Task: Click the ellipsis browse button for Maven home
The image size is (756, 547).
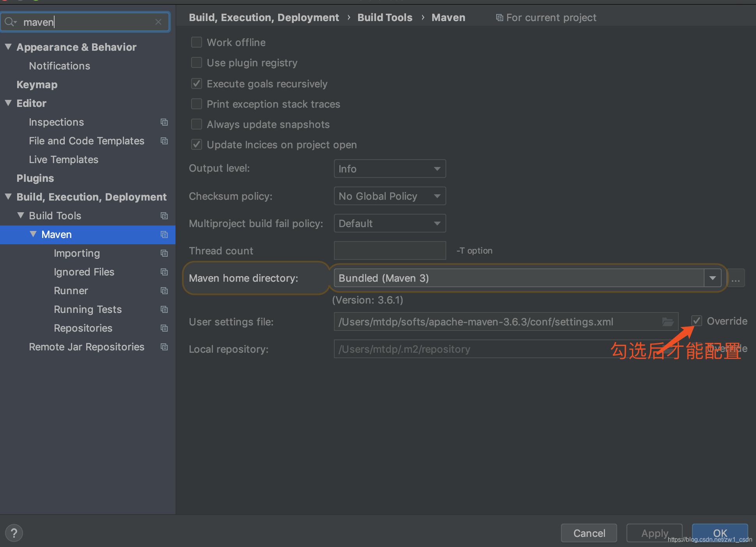Action: pos(736,279)
